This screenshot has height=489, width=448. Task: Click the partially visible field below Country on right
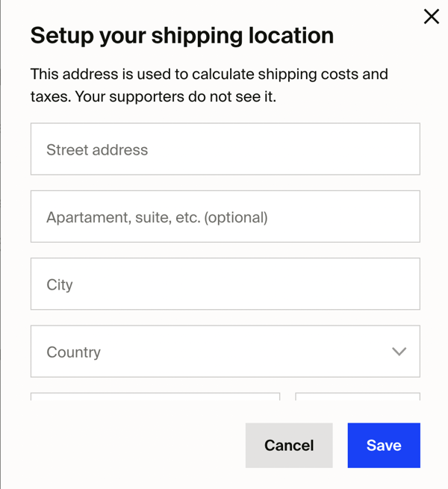click(358, 396)
